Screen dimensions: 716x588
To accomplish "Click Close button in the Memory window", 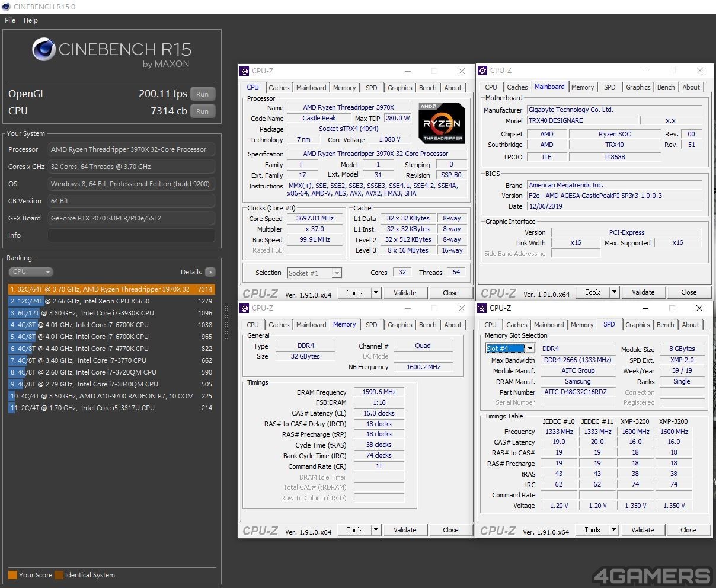I will pyautogui.click(x=450, y=530).
